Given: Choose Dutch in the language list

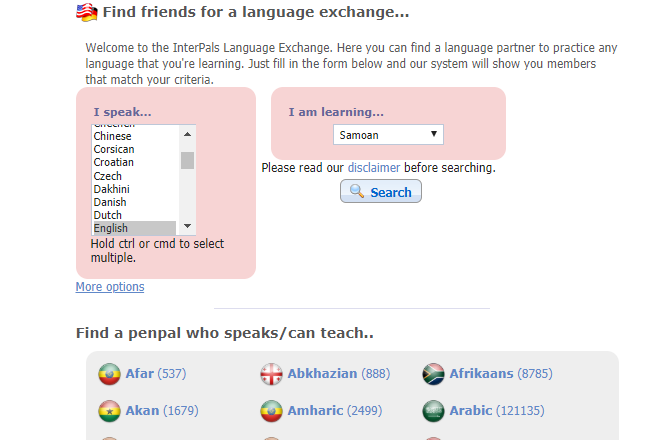Looking at the screenshot, I should click(x=108, y=215).
